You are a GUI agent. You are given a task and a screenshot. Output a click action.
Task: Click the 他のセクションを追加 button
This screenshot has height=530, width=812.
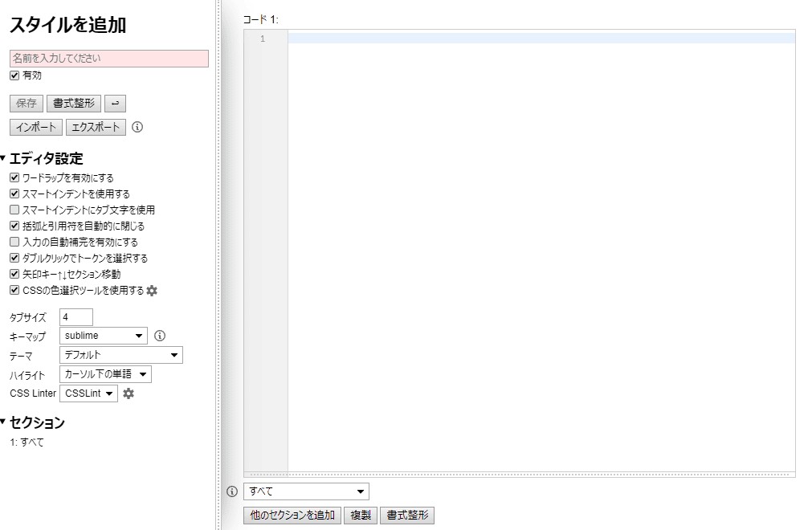coord(292,516)
